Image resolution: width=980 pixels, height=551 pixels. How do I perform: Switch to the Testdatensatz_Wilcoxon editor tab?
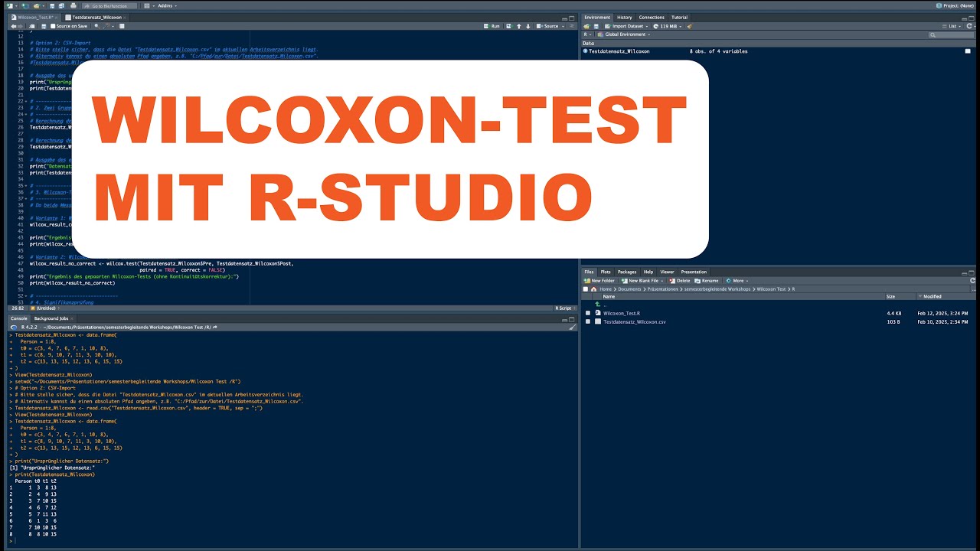(x=96, y=17)
